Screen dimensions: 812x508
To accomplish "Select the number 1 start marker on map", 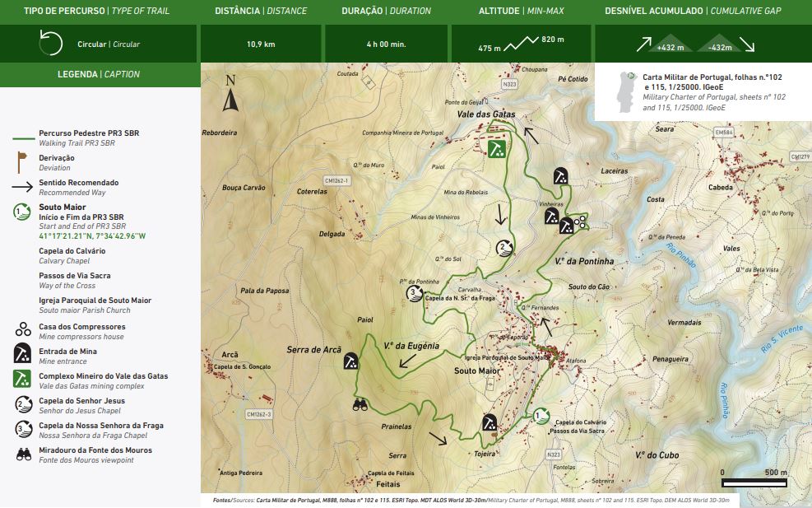I will pos(541,416).
